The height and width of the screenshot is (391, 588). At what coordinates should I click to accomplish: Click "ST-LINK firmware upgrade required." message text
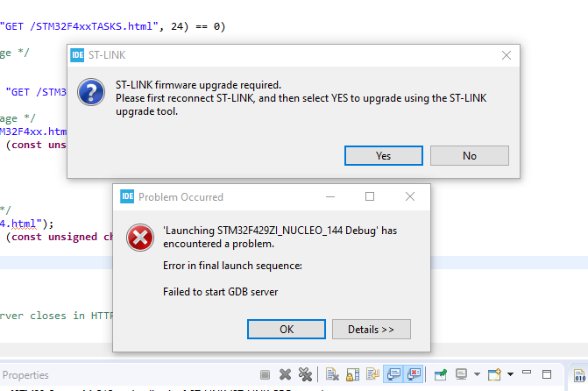coord(198,85)
